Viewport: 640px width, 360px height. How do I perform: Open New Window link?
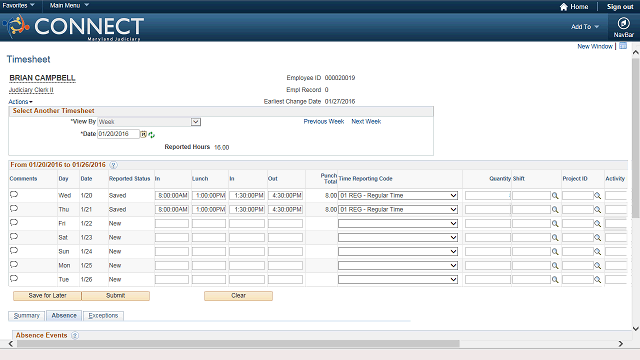[x=595, y=46]
